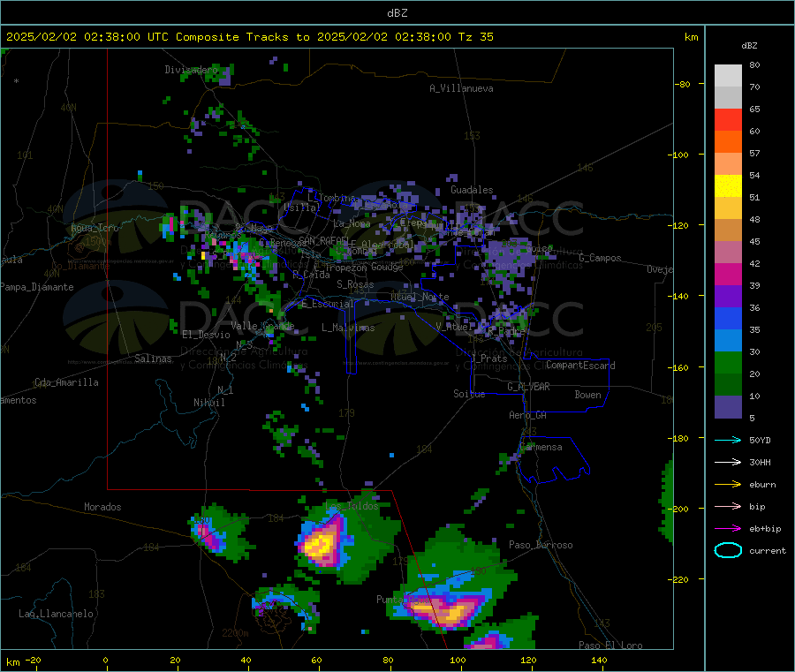795x672 pixels.
Task: Select the orange 57-60 dBZ color band
Action: [728, 142]
